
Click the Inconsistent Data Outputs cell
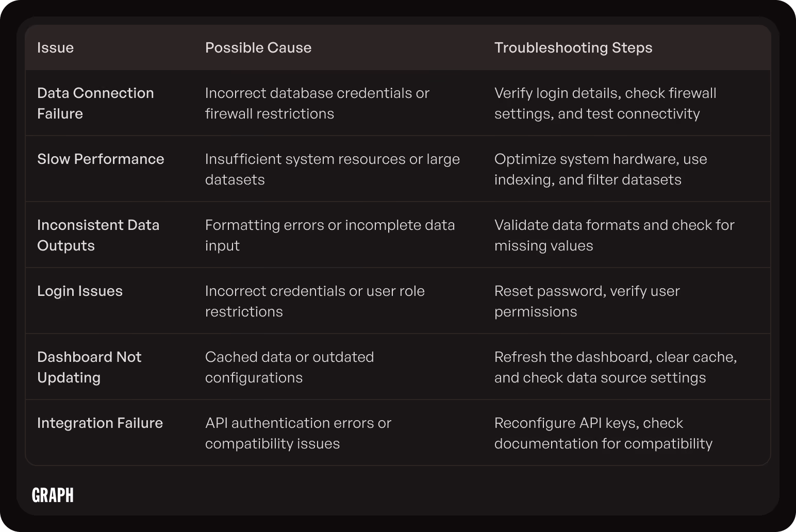(98, 235)
